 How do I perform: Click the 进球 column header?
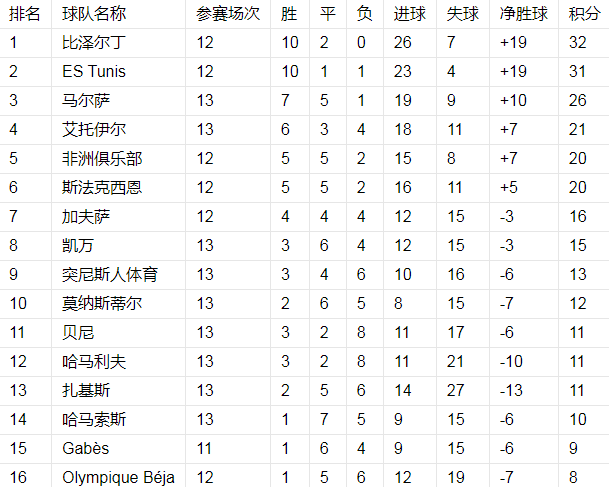point(410,14)
